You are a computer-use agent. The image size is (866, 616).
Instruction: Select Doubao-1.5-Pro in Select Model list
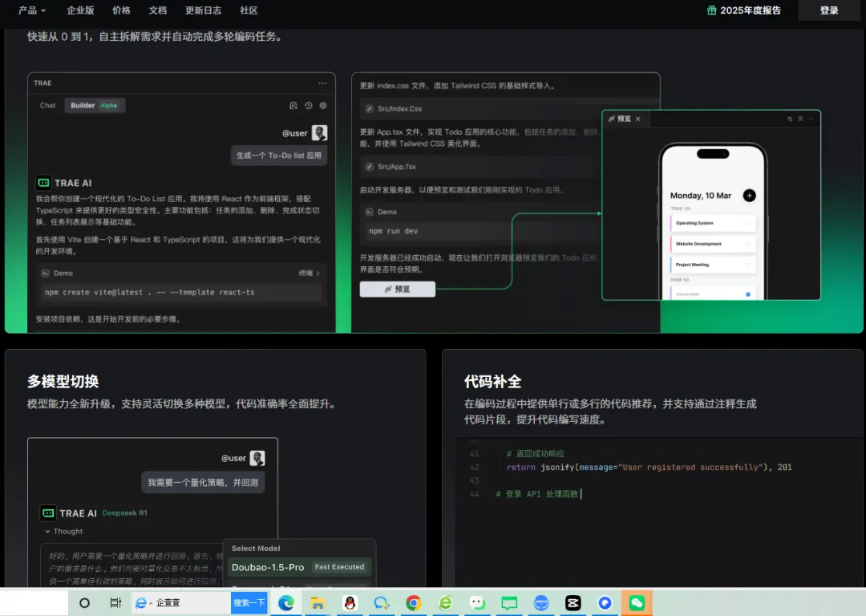pos(300,567)
